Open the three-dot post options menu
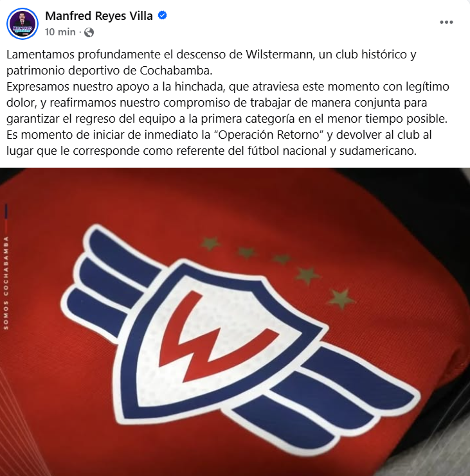This screenshot has width=470, height=476. pos(446,22)
